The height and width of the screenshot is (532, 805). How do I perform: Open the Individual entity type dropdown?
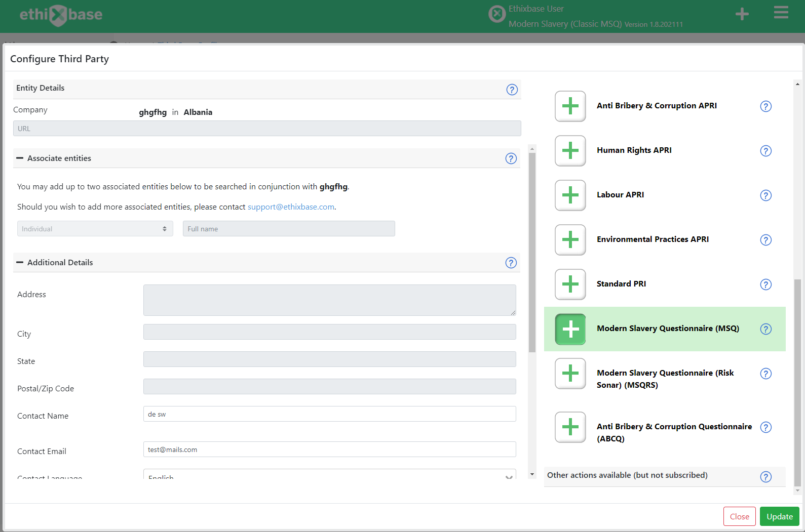(x=95, y=229)
